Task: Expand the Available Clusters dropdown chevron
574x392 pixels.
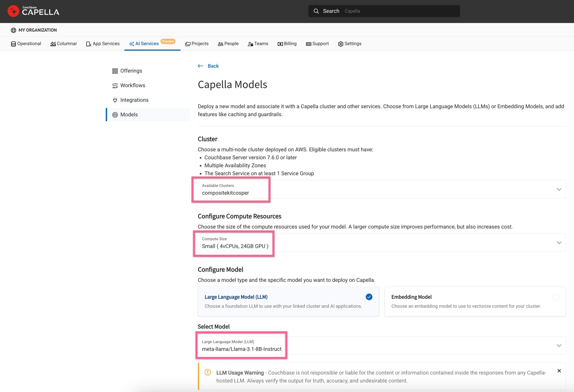Action: point(559,189)
